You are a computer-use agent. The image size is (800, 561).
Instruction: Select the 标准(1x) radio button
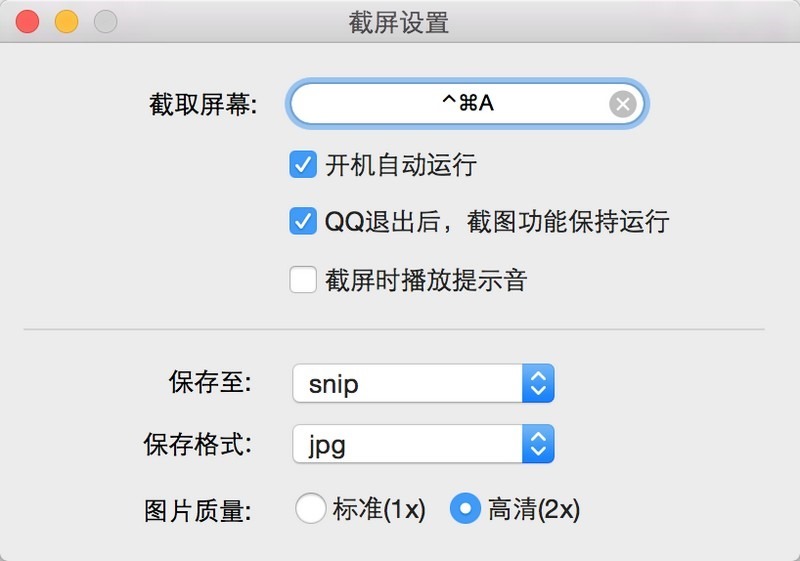coord(311,509)
